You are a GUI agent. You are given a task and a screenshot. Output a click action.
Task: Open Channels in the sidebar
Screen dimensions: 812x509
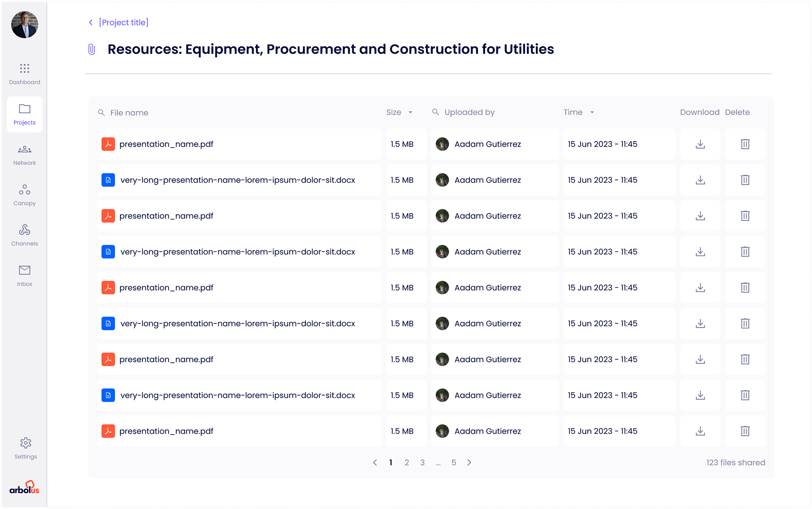pyautogui.click(x=25, y=235)
